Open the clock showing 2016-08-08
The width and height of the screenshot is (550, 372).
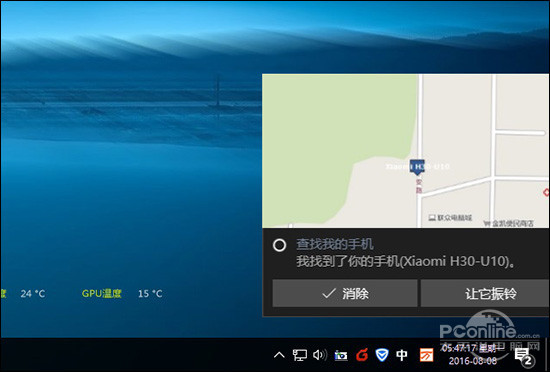(472, 354)
